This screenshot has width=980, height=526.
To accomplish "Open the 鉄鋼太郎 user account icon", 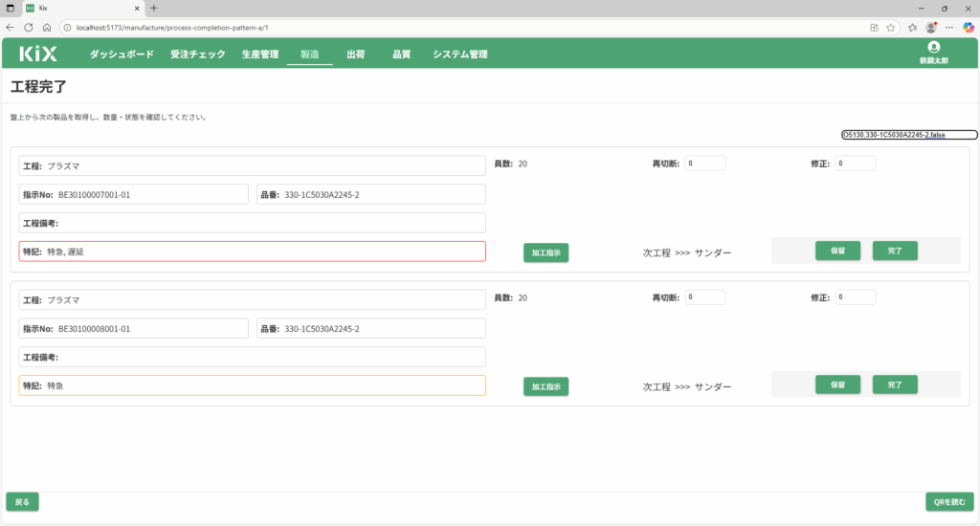I will click(x=934, y=48).
